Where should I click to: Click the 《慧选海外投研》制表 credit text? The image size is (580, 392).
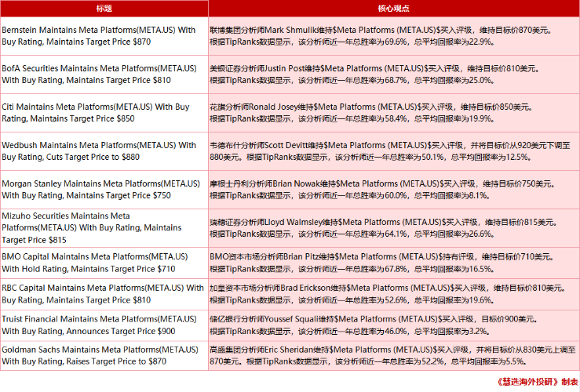tap(538, 382)
